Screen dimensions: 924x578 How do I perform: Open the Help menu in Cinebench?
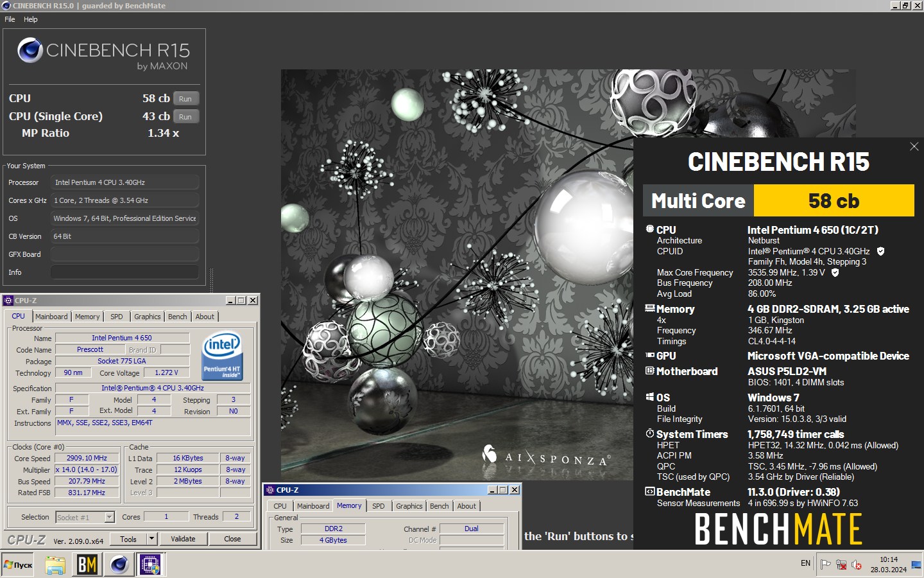pos(31,19)
